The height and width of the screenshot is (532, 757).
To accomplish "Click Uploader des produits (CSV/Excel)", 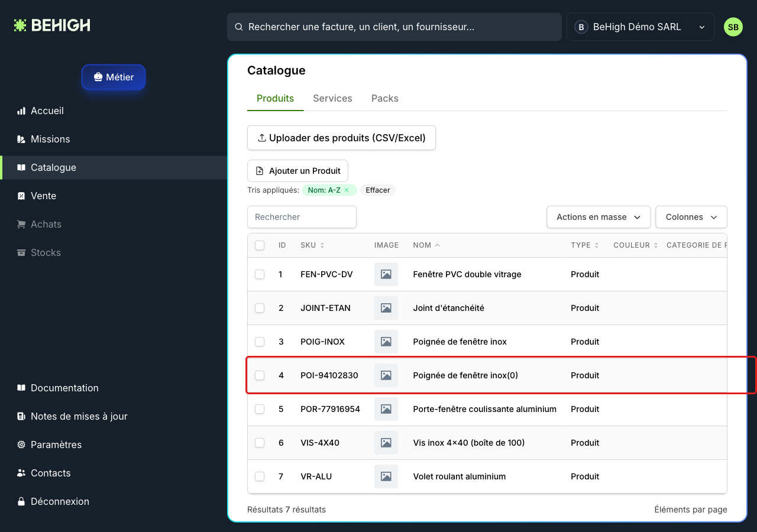I will click(341, 138).
